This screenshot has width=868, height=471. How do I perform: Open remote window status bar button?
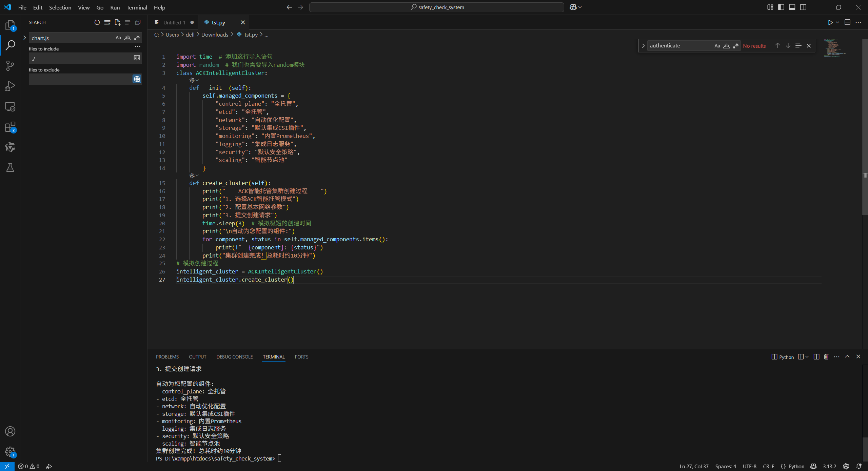(7, 466)
